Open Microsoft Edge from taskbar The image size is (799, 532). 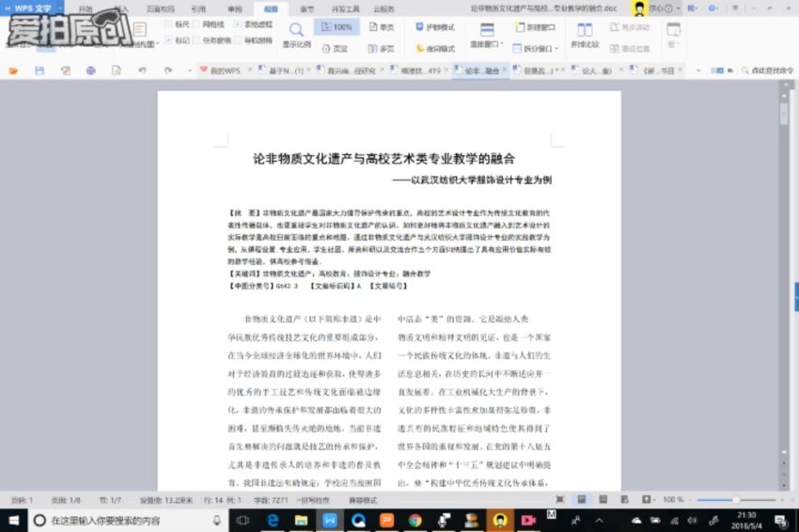click(x=273, y=521)
